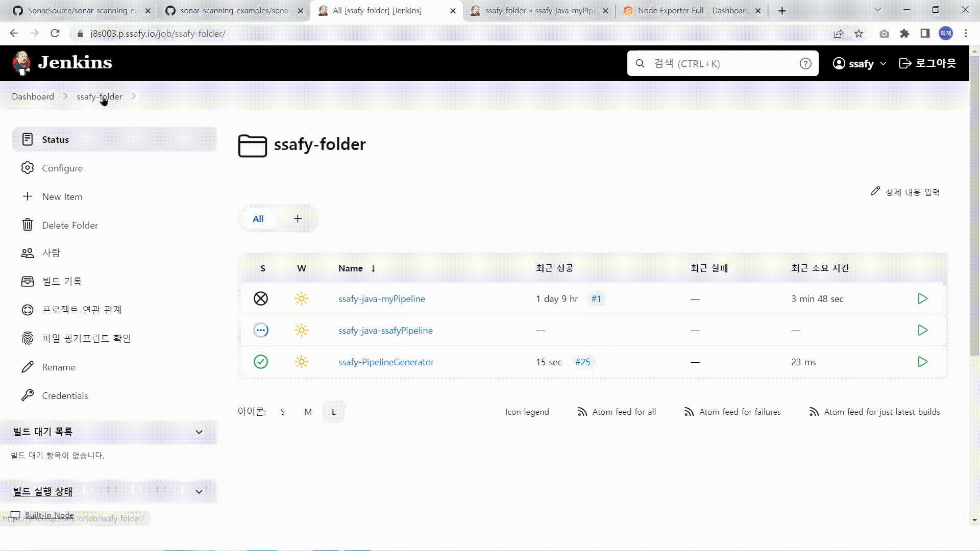Set icon size to M

[x=308, y=412]
